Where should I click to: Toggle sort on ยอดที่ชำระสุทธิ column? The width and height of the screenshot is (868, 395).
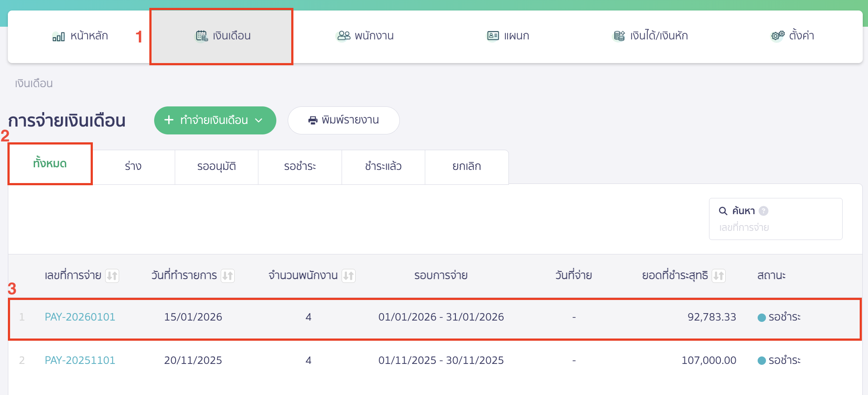click(x=719, y=276)
